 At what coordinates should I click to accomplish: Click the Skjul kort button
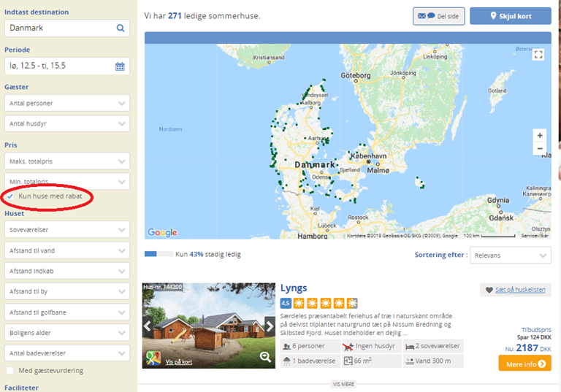(510, 16)
